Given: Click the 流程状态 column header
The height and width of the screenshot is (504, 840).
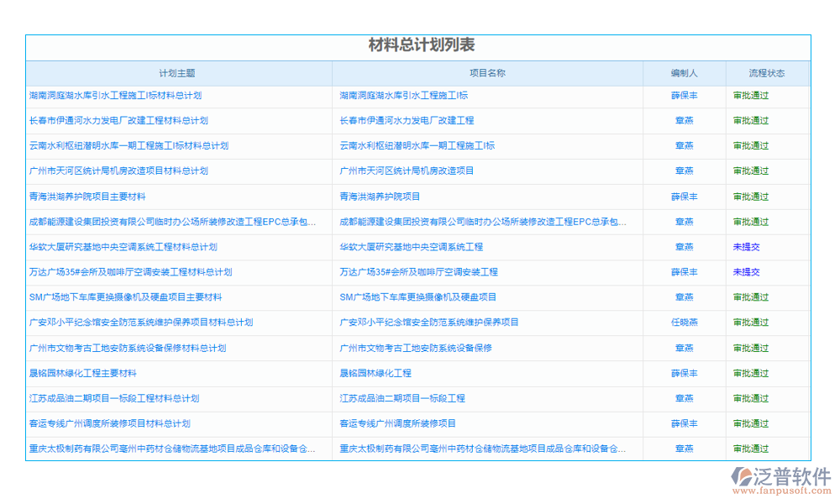Looking at the screenshot, I should click(767, 72).
